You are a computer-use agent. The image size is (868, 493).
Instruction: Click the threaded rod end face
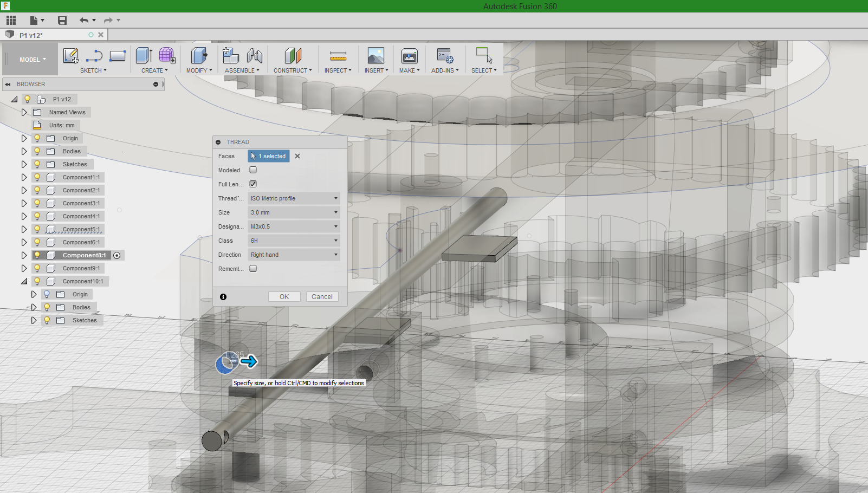[212, 441]
